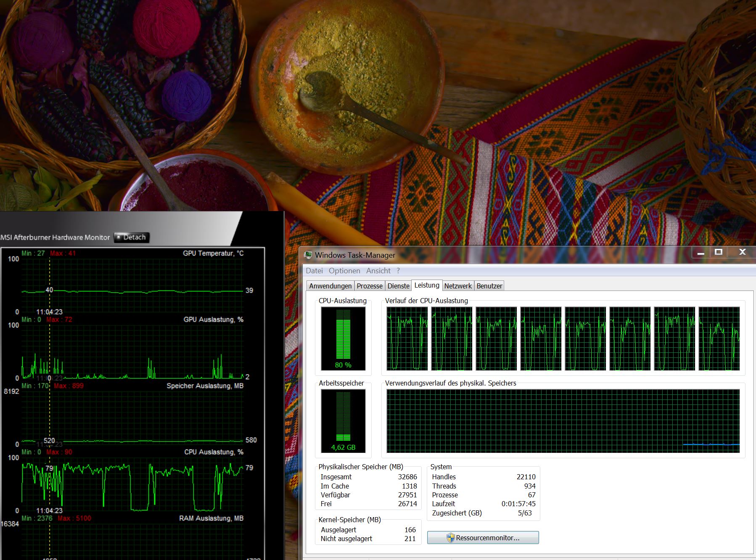Open the Optionen menu

pyautogui.click(x=344, y=271)
